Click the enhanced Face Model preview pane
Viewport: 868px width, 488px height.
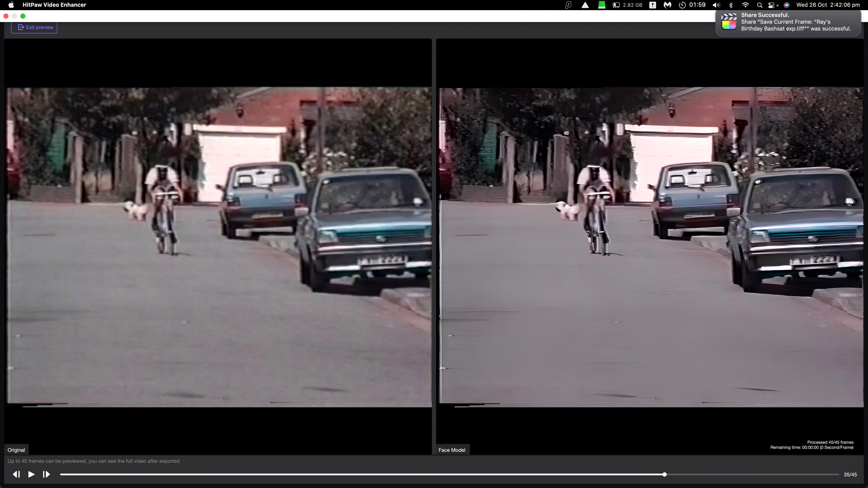(x=650, y=247)
